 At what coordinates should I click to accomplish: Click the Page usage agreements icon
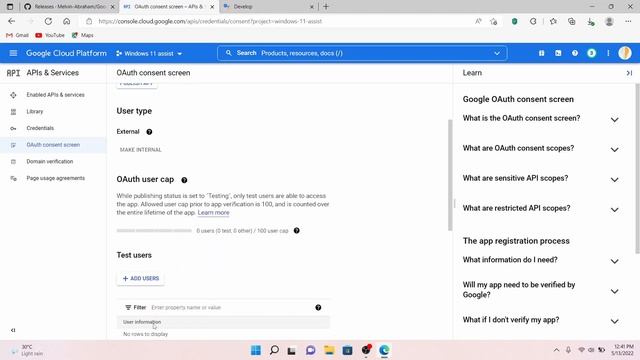point(13,178)
